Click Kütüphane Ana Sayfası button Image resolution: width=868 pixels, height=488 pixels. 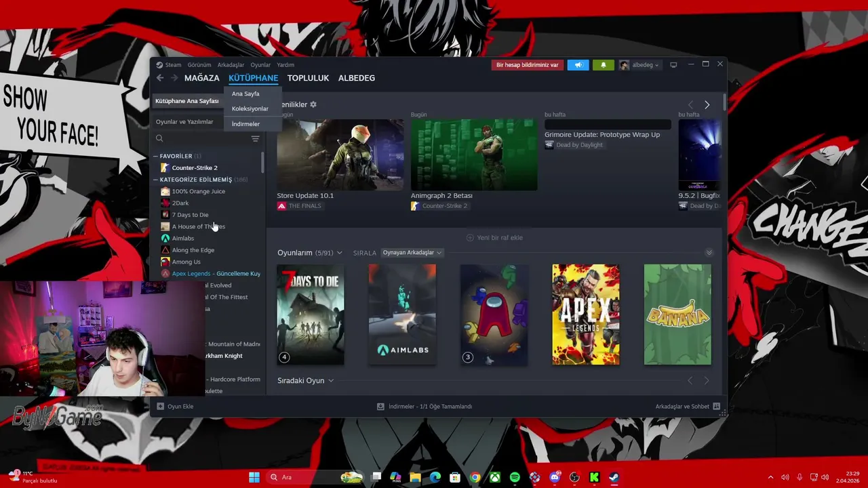(x=187, y=101)
